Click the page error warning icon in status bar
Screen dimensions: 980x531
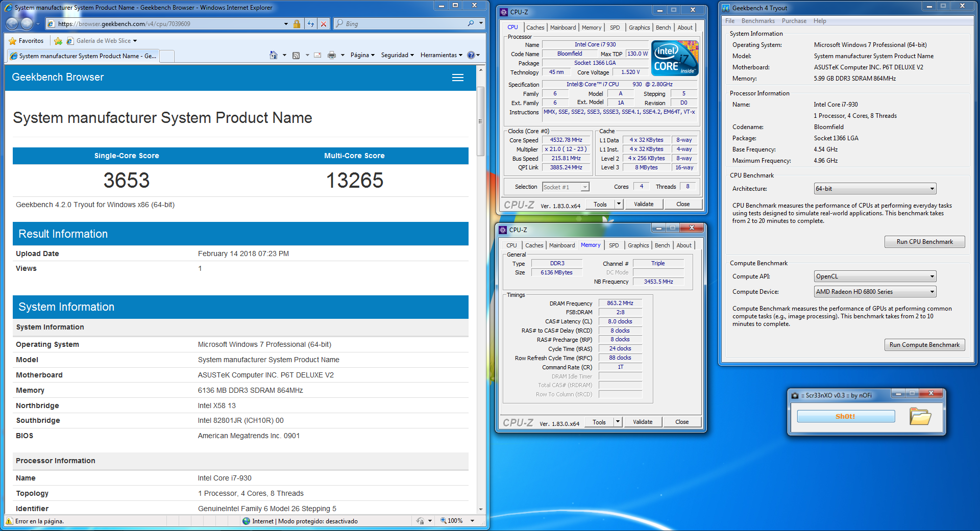(9, 521)
